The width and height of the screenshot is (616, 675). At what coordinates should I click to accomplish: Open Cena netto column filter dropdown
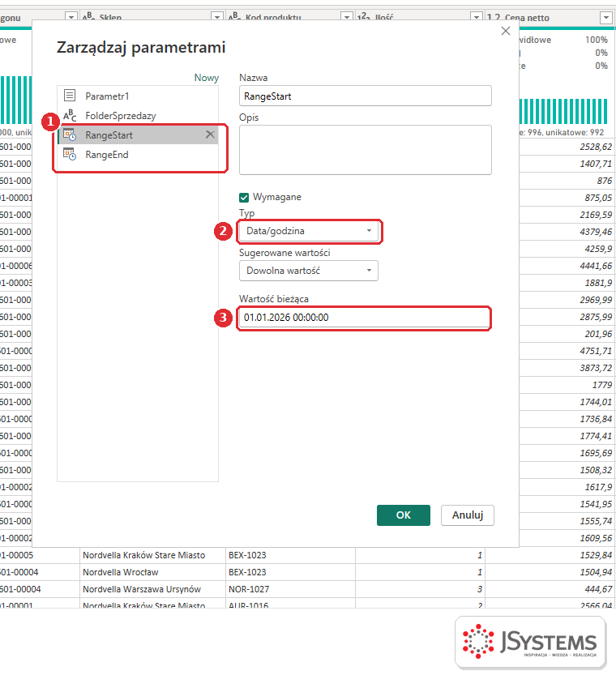point(606,18)
